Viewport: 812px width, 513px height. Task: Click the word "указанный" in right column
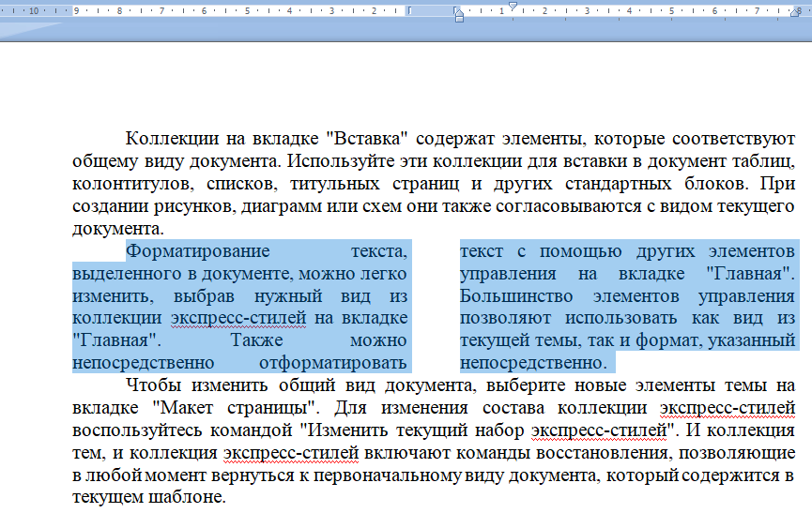pyautogui.click(x=751, y=340)
